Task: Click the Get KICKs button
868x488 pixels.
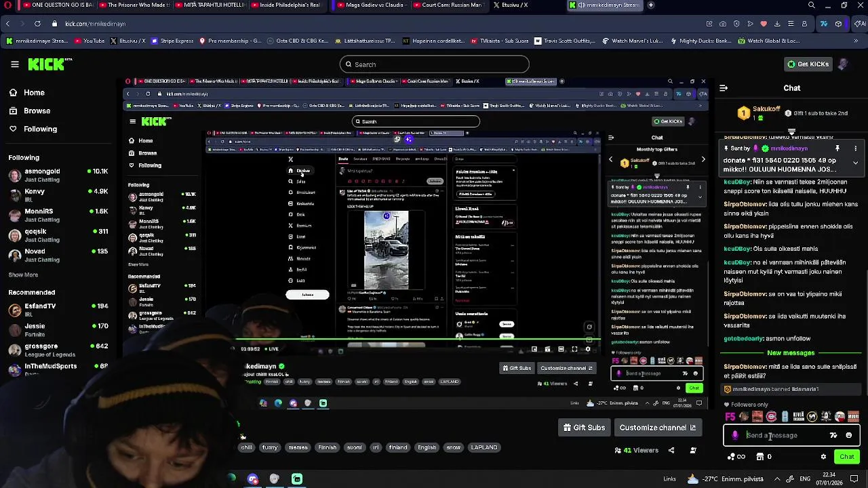Action: (808, 64)
